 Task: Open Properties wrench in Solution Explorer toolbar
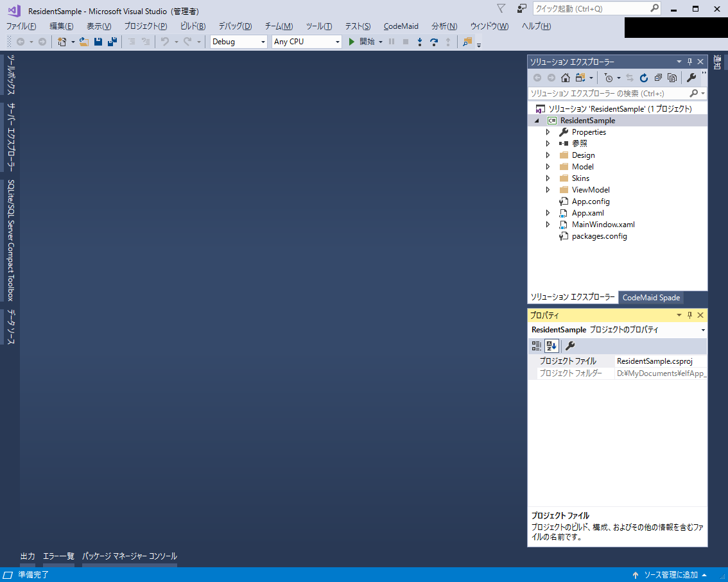point(691,78)
